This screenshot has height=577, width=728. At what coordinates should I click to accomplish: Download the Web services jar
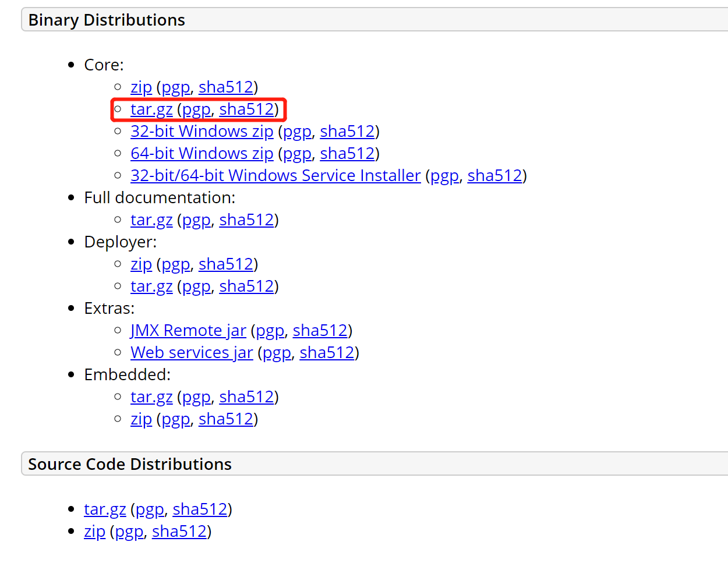click(192, 352)
